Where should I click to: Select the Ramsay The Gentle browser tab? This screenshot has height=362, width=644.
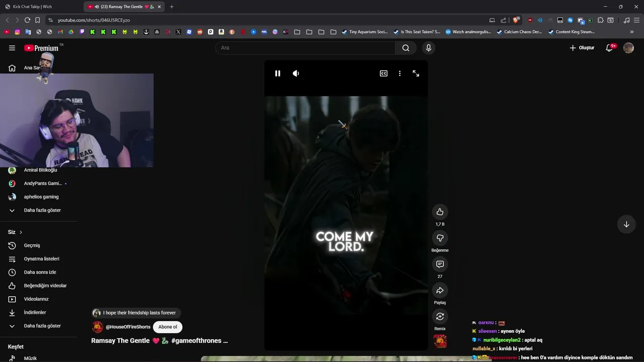click(x=124, y=7)
